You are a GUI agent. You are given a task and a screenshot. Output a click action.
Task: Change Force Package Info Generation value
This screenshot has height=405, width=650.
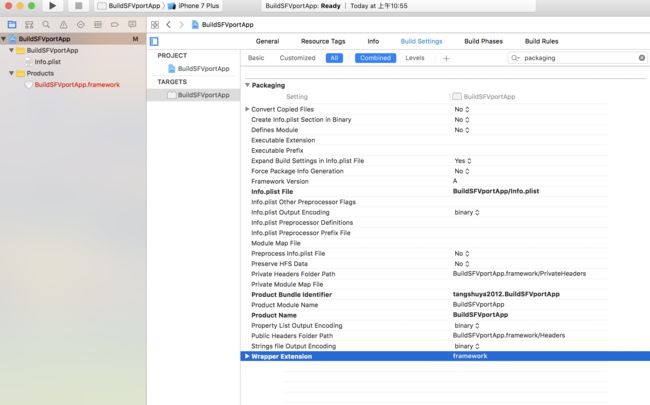[x=461, y=171]
